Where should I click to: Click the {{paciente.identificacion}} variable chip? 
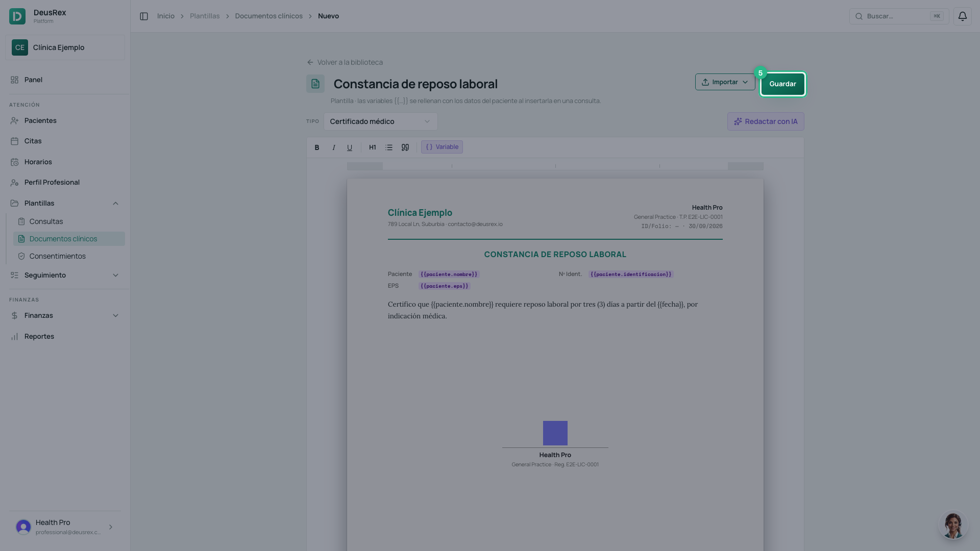(631, 274)
